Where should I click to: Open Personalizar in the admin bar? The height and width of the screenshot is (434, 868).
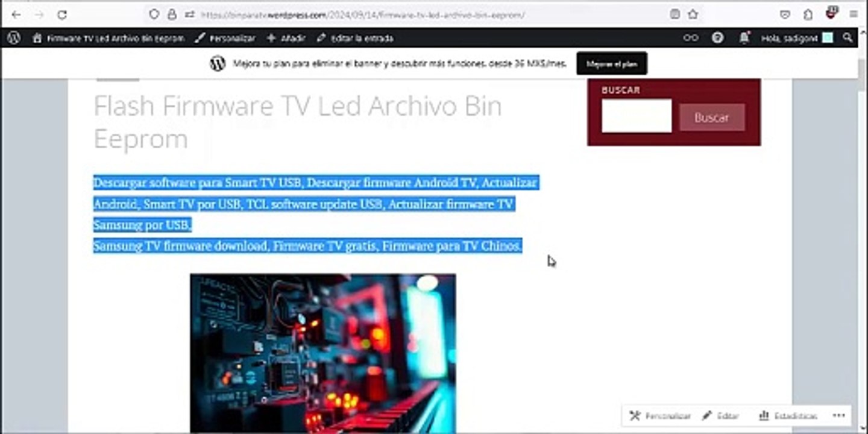coord(225,38)
